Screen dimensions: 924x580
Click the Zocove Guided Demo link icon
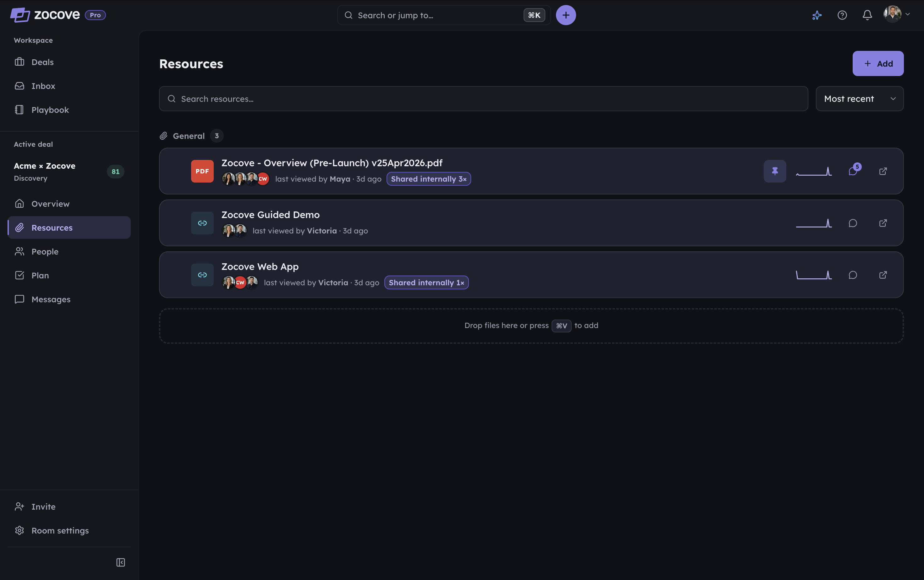pyautogui.click(x=202, y=223)
